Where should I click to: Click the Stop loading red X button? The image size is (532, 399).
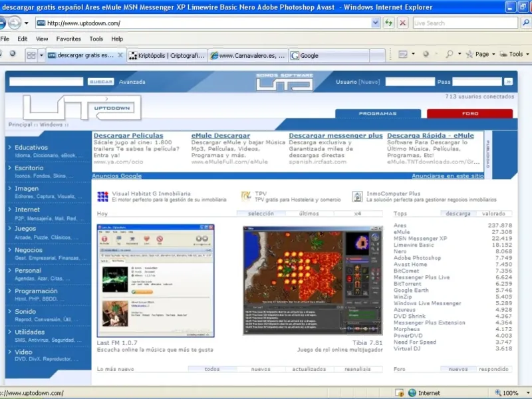click(x=402, y=23)
